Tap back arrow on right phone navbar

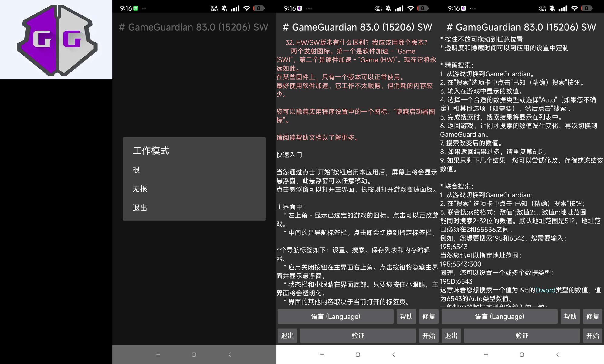[558, 355]
